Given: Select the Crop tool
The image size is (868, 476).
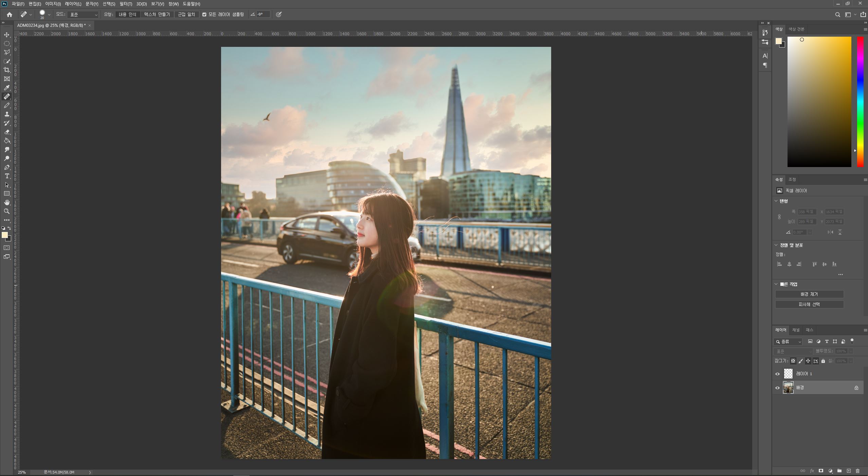Looking at the screenshot, I should [x=7, y=70].
